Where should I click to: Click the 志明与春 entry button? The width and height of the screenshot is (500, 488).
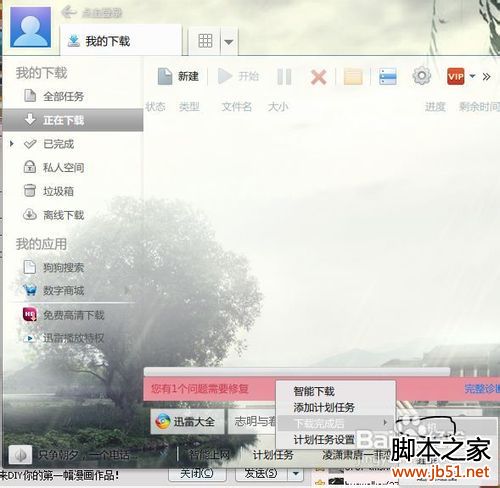point(252,422)
